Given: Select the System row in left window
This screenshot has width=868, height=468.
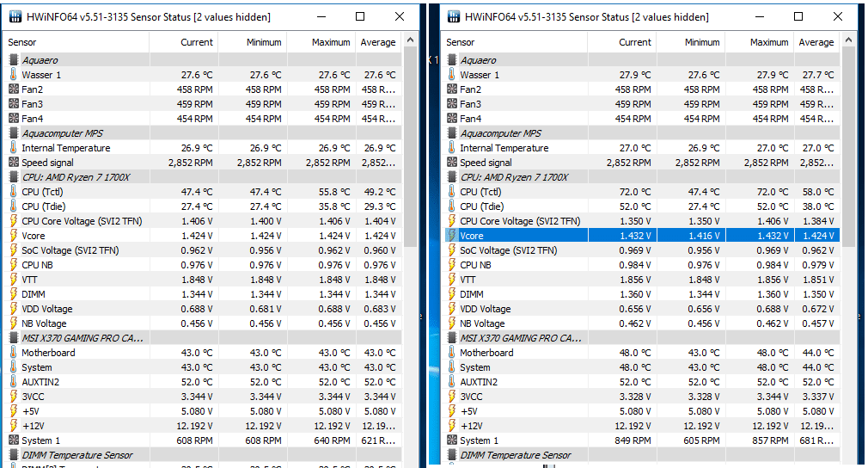Looking at the screenshot, I should (x=203, y=367).
